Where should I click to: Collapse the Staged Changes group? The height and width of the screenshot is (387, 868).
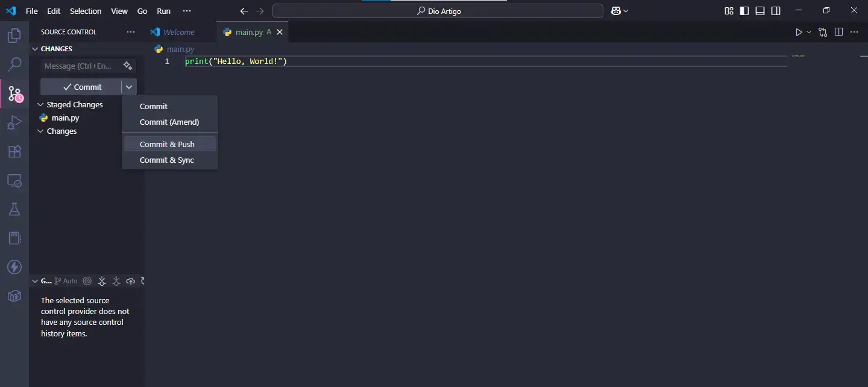click(x=41, y=104)
